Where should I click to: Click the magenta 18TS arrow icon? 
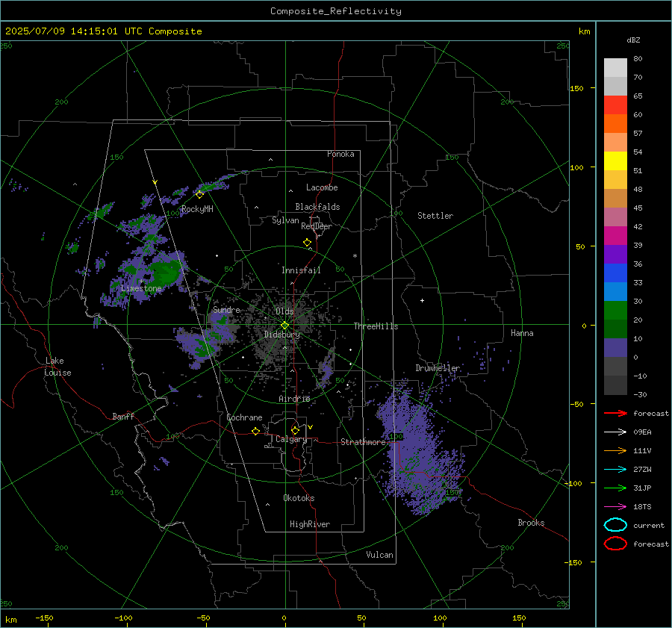[615, 507]
